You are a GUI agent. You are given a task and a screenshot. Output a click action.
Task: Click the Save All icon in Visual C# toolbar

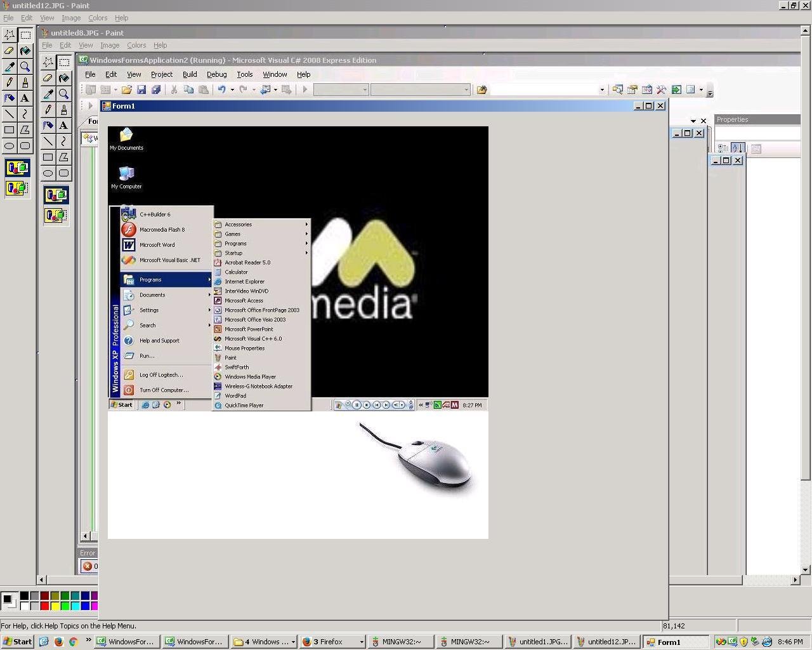click(156, 90)
